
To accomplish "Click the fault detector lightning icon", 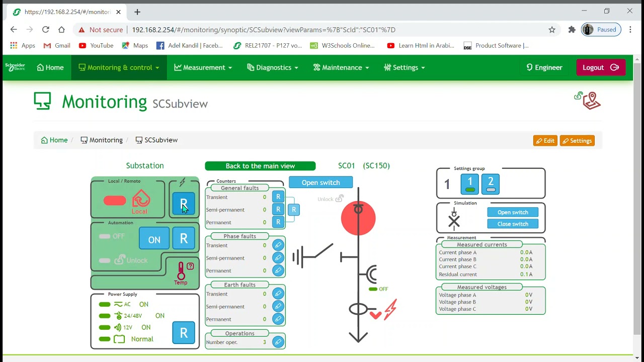I will [390, 310].
